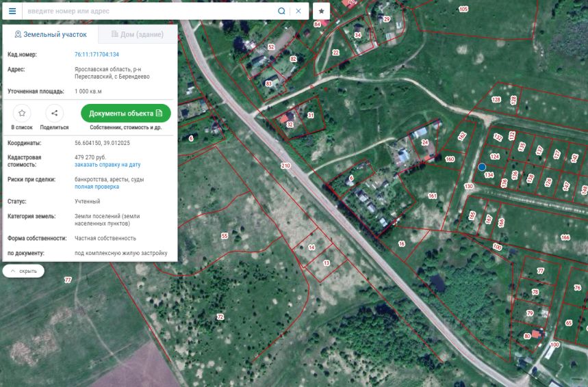The height and width of the screenshot is (387, 588).
Task: Open favorites star button
Action: (x=321, y=11)
